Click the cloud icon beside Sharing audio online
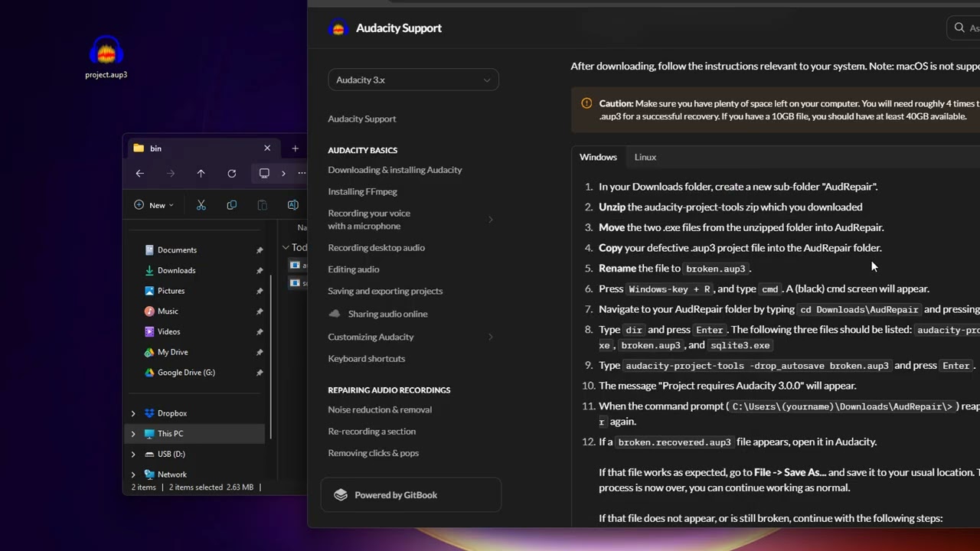Screen dimensions: 980x551 click(334, 314)
